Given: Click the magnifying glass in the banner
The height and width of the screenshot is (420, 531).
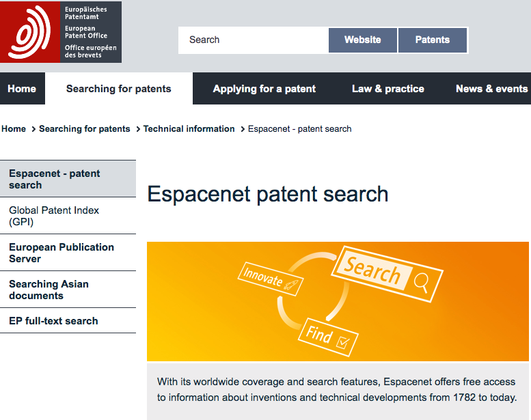Looking at the screenshot, I should (x=421, y=281).
